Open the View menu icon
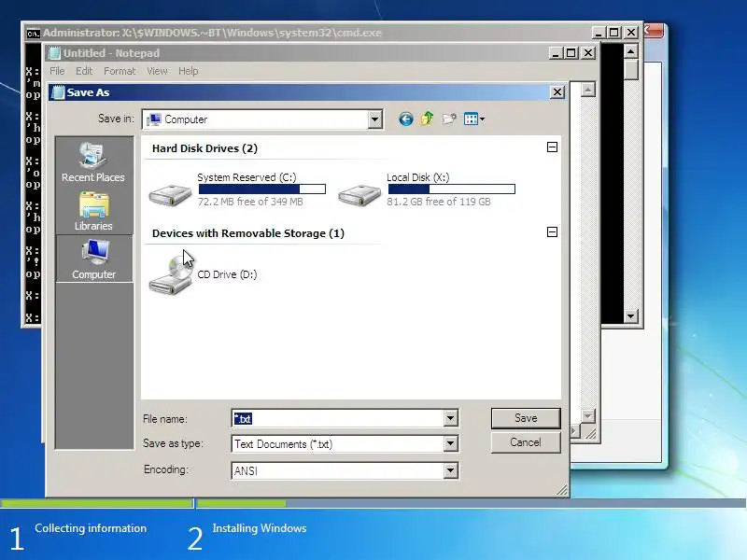Viewport: 747px width, 560px height. [474, 119]
